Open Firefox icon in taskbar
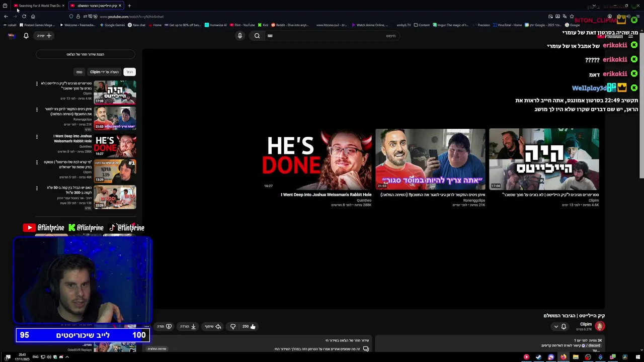 pyautogui.click(x=563, y=357)
